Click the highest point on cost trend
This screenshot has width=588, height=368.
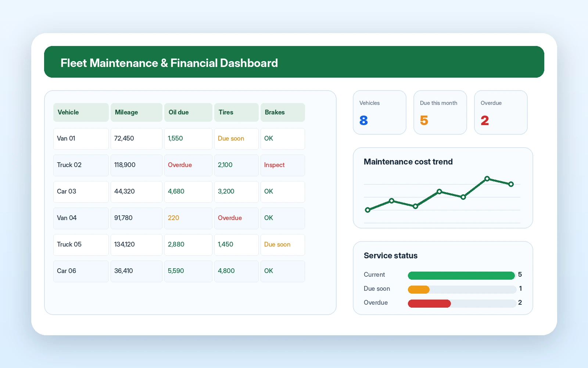(487, 178)
